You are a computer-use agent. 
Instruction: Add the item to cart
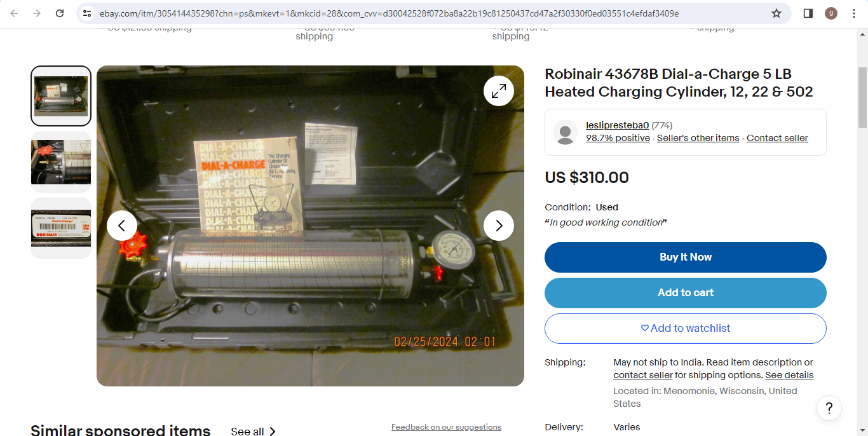coord(686,293)
